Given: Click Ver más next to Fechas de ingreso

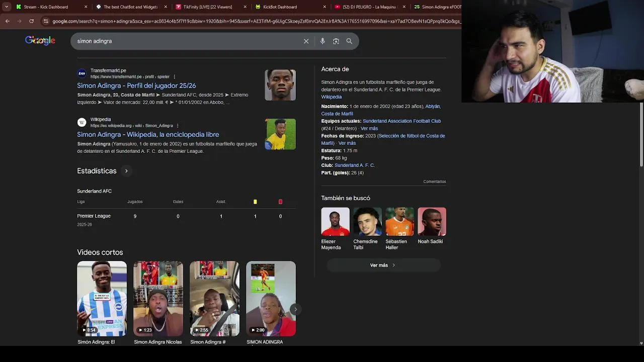Looking at the screenshot, I should (x=347, y=143).
